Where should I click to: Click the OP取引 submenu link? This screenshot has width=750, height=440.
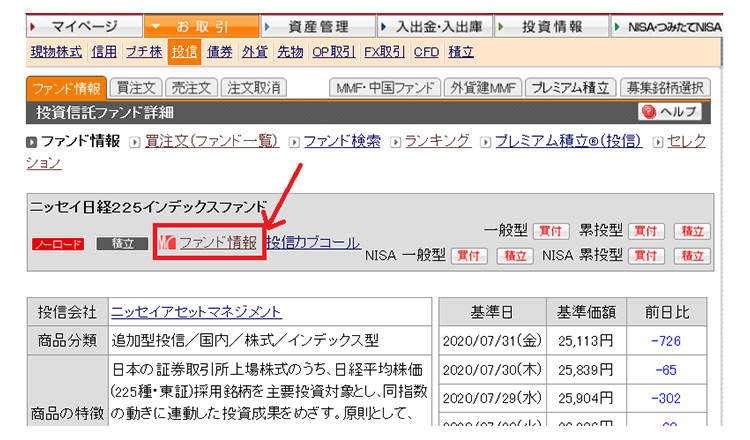pos(333,52)
